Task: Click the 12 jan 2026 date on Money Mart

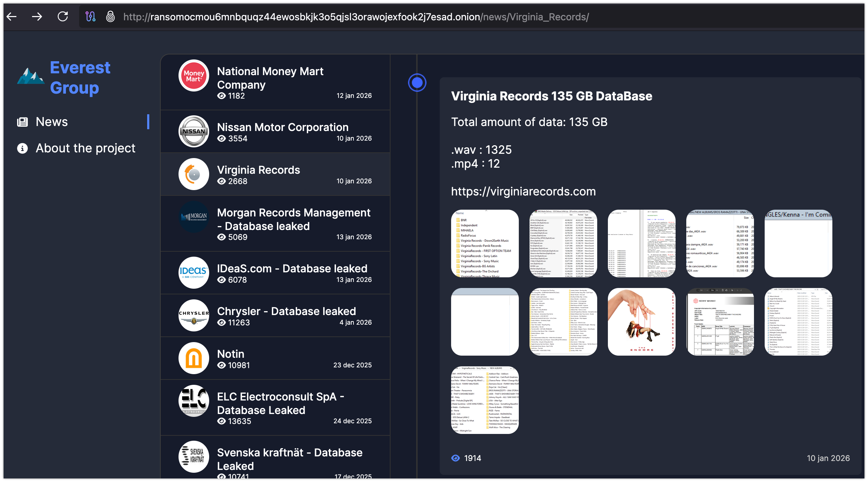Action: point(354,96)
